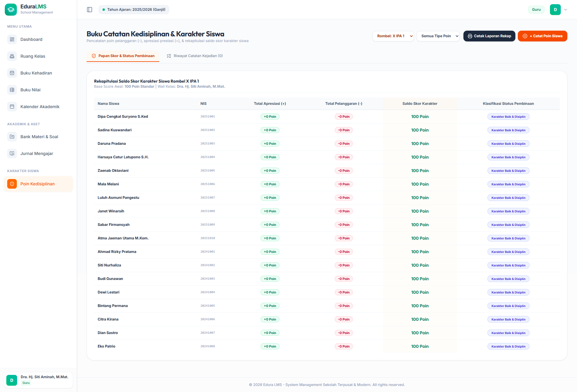Click the Guru role badge in top bar
This screenshot has width=577, height=392.
536,10
